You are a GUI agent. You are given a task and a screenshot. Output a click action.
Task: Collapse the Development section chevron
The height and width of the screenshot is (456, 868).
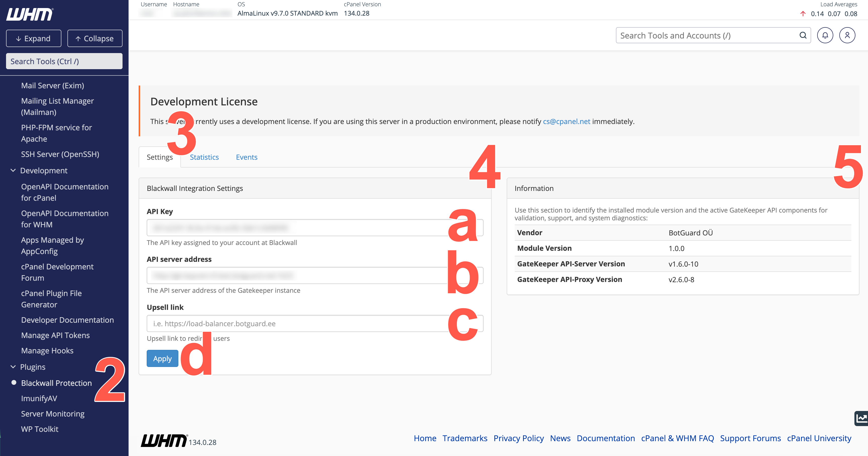point(13,171)
